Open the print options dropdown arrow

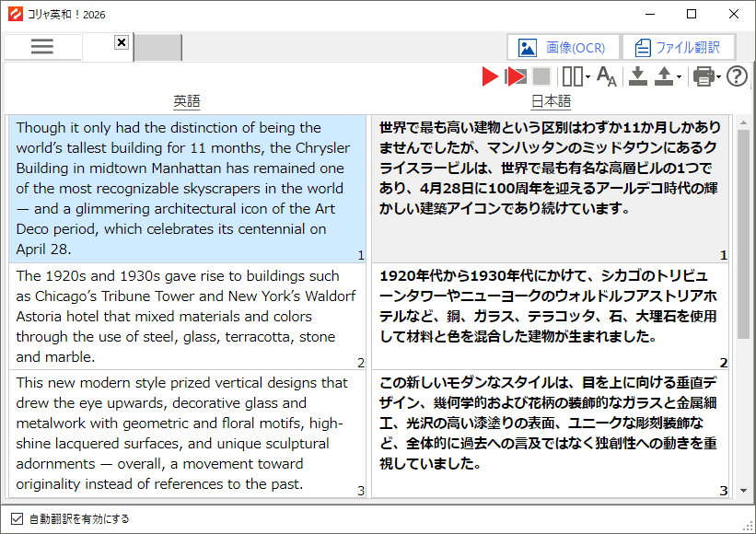click(719, 78)
